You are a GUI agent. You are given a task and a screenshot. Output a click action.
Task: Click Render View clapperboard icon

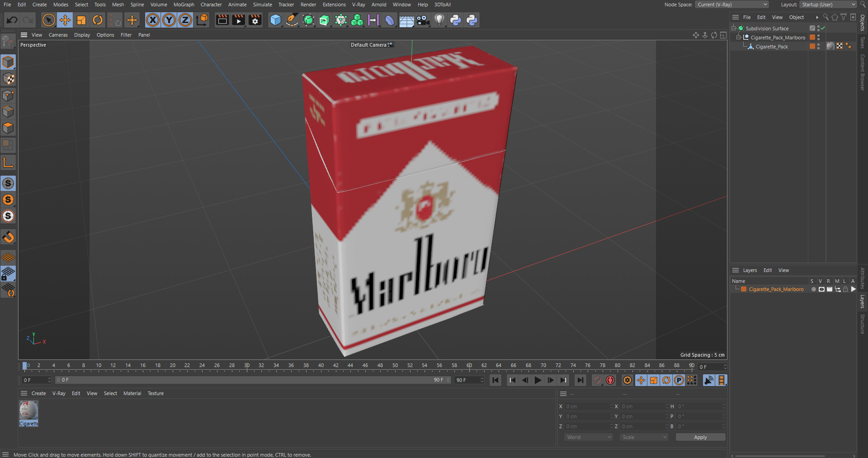tap(222, 20)
